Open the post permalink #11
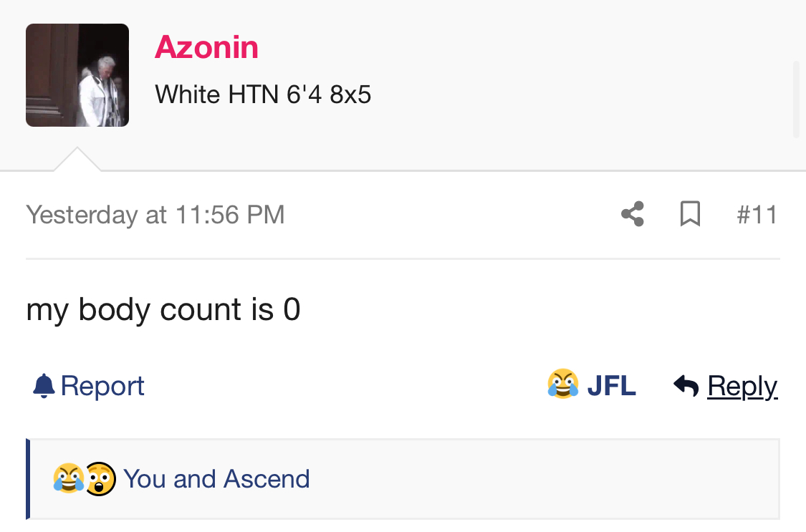Image resolution: width=806 pixels, height=532 pixels. (x=757, y=215)
